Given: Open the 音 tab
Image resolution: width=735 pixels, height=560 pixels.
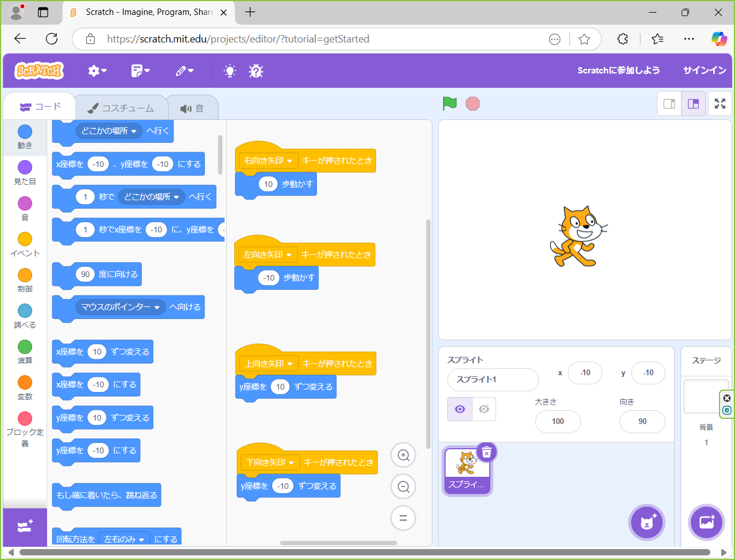Looking at the screenshot, I should coord(192,108).
